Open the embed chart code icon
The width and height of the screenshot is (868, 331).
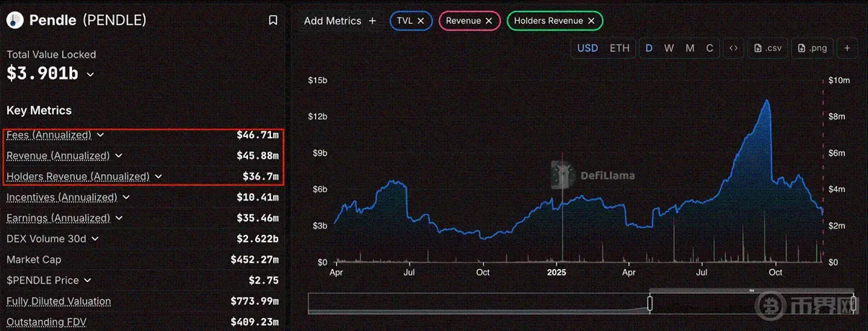[733, 48]
